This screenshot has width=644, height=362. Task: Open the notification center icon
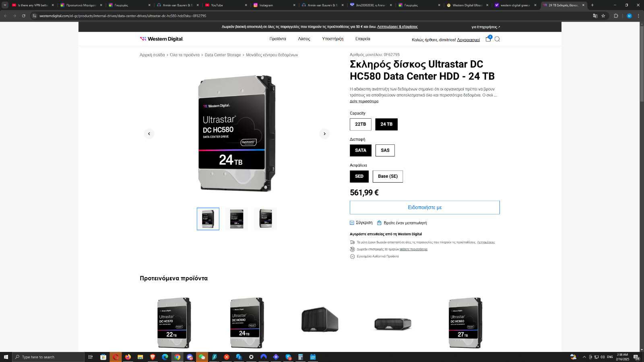click(x=636, y=357)
